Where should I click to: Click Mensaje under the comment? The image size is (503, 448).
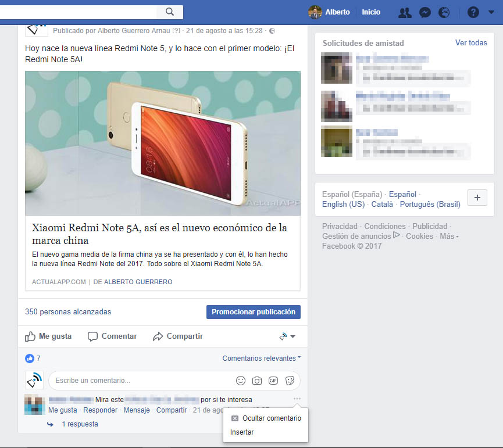(137, 410)
